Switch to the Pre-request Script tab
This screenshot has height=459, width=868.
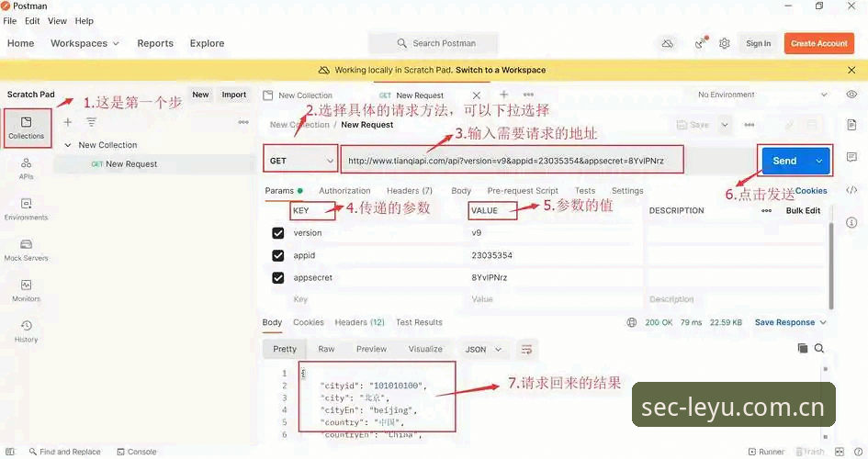coord(522,190)
